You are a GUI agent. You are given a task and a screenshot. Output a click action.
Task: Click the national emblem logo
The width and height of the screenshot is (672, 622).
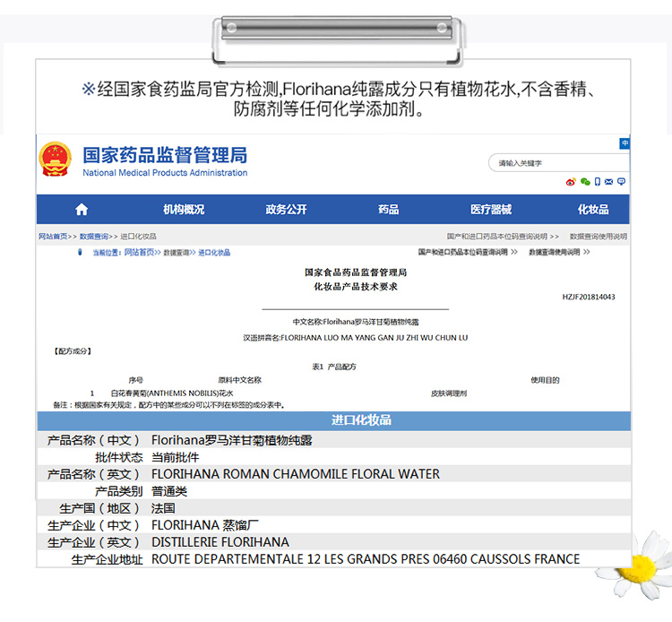55,160
